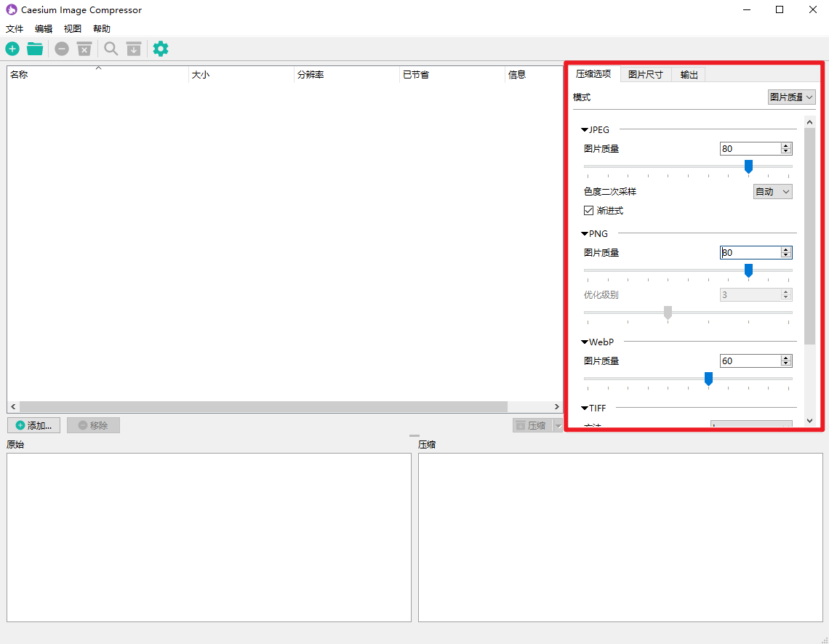Click the open folder toolbar icon

35,49
